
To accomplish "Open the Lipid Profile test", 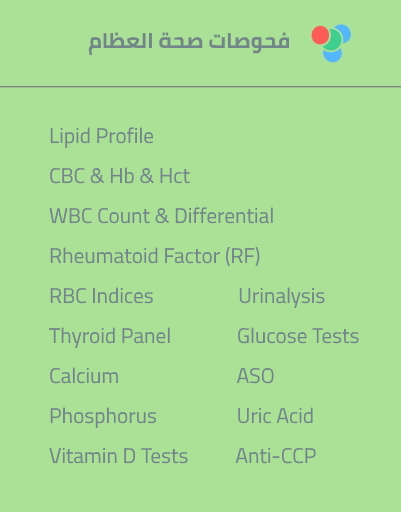I will 101,136.
